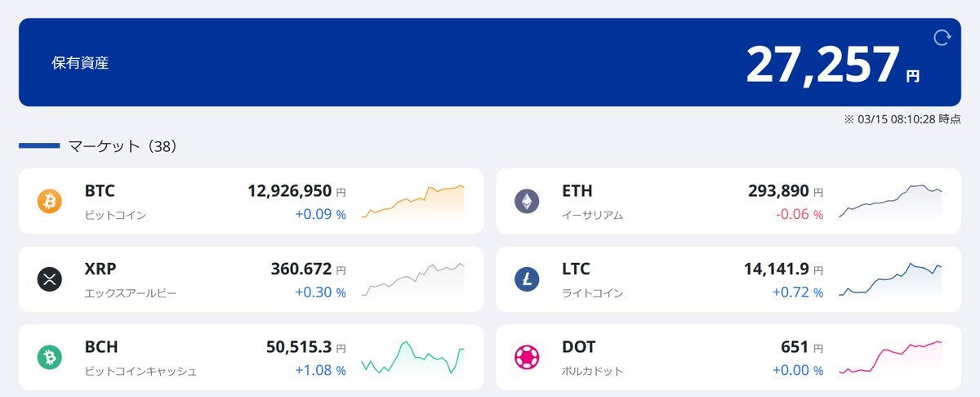Click the blue Litecoin coin icon
980x397 pixels.
527,279
